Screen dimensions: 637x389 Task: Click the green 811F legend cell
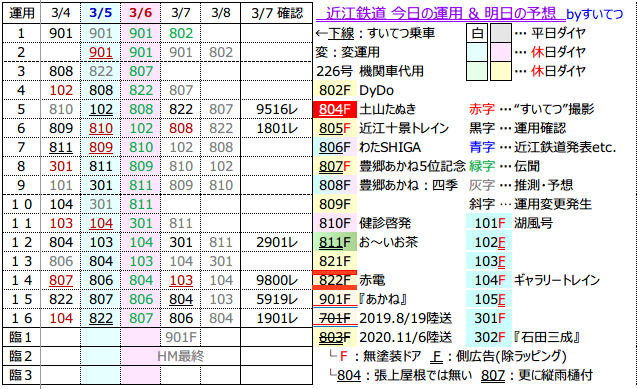335,242
